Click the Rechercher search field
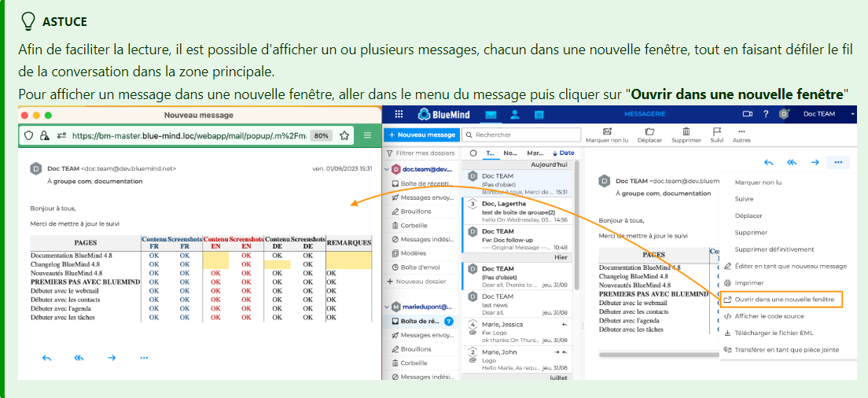Screen dimensions: 868x398 [521, 135]
